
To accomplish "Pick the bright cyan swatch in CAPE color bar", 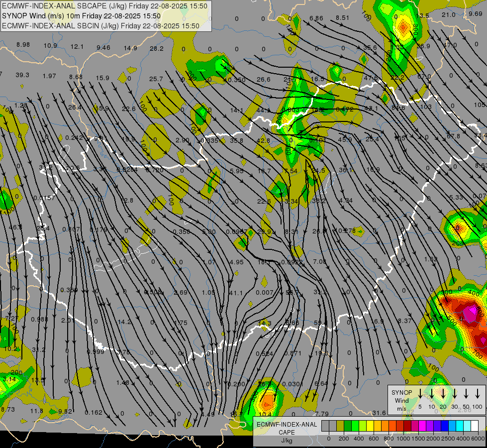I will tap(459, 426).
